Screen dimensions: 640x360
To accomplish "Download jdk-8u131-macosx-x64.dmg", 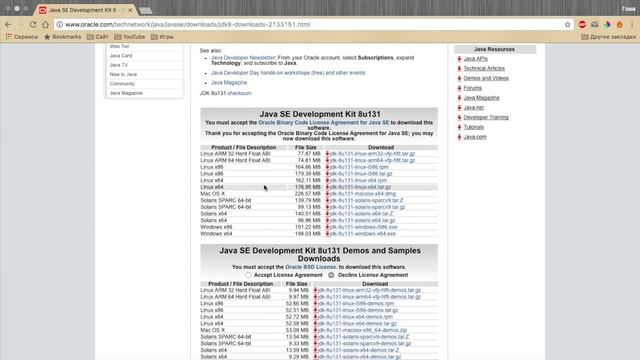I will coord(363,193).
